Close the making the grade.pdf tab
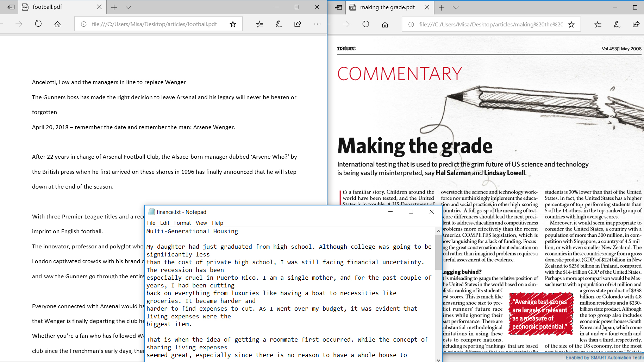The width and height of the screenshot is (644, 362). [x=427, y=7]
